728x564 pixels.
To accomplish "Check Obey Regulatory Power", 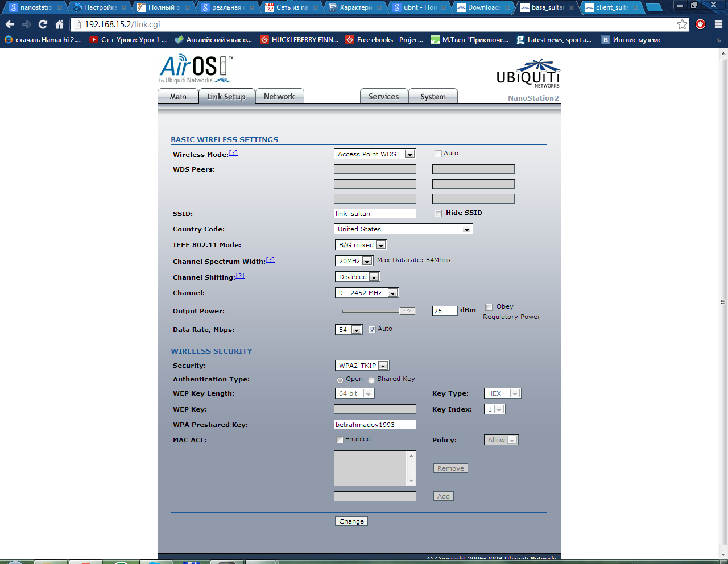I will coord(489,307).
